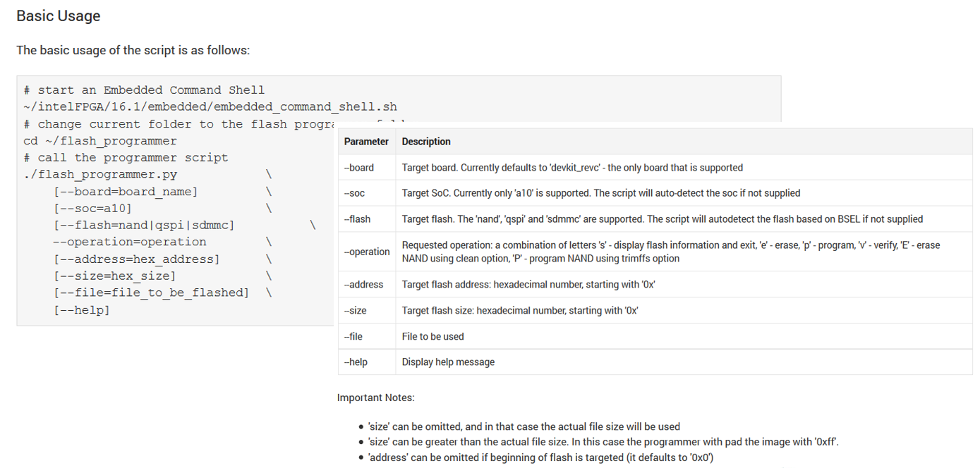Click the Target board description cell
This screenshot has height=468, width=980.
[571, 168]
